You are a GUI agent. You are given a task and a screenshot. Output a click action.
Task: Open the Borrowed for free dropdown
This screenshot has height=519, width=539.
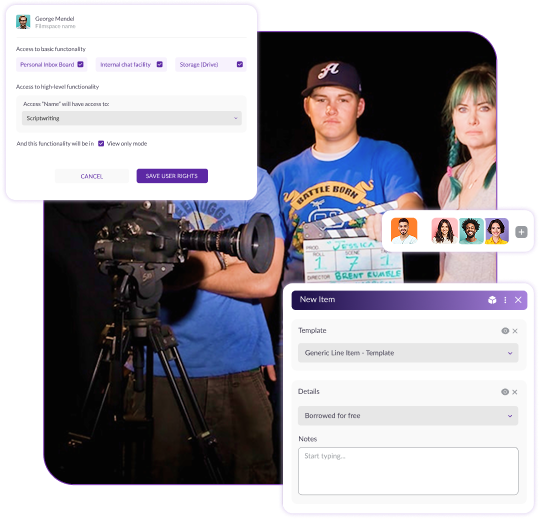(x=408, y=416)
